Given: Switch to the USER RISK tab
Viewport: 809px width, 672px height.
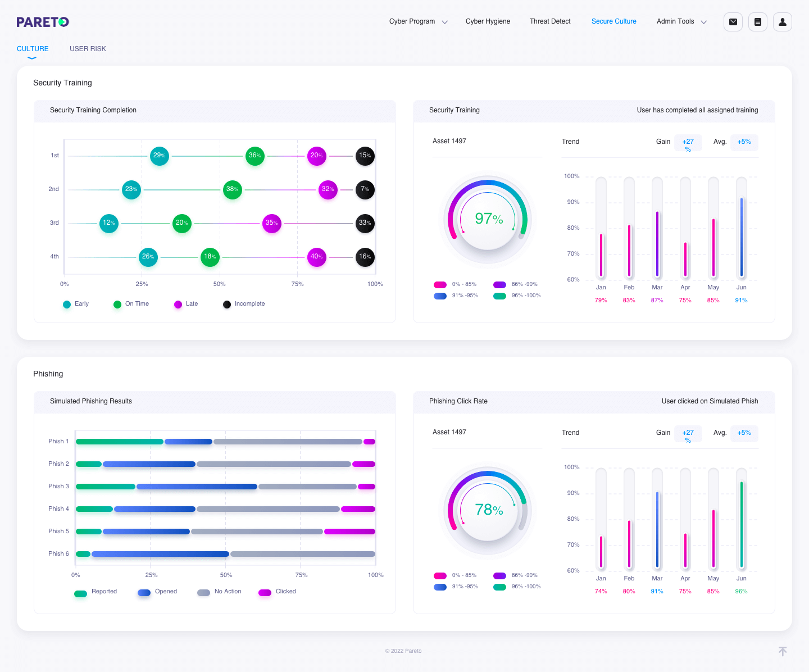Looking at the screenshot, I should pyautogui.click(x=88, y=49).
